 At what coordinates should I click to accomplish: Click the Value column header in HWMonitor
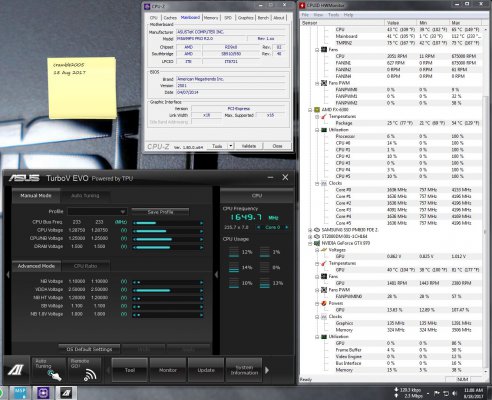400,23
